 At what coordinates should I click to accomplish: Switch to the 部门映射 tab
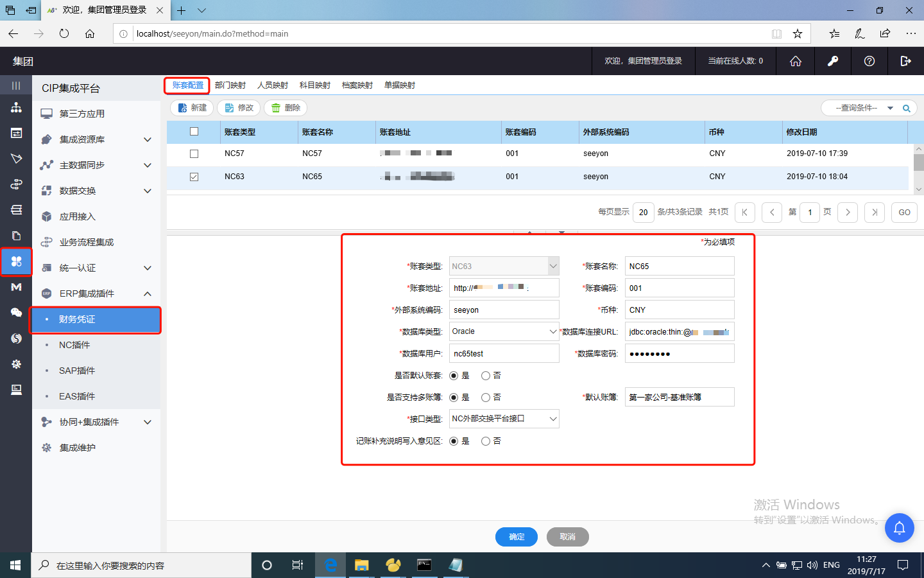tap(230, 85)
